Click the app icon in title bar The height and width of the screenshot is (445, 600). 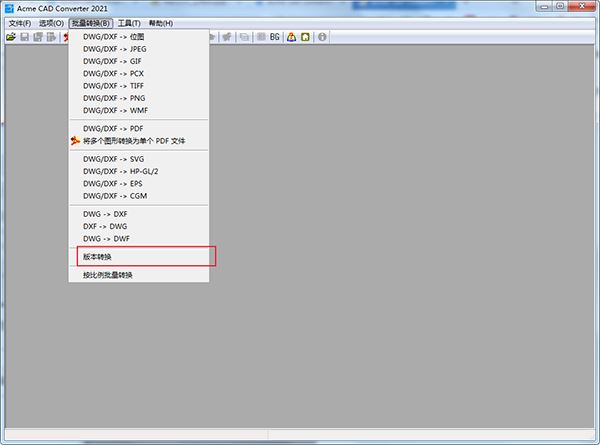click(x=9, y=8)
